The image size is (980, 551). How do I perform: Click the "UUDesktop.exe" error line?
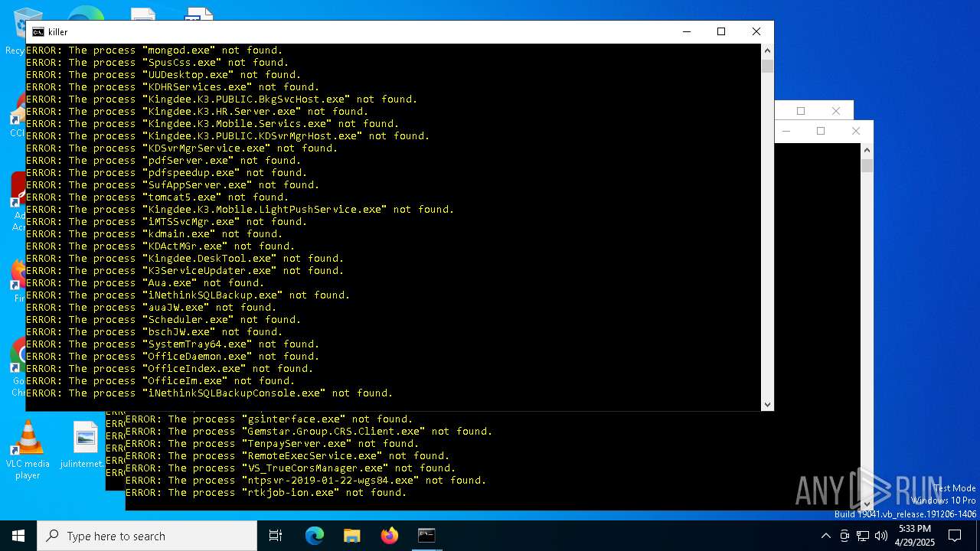click(x=163, y=75)
